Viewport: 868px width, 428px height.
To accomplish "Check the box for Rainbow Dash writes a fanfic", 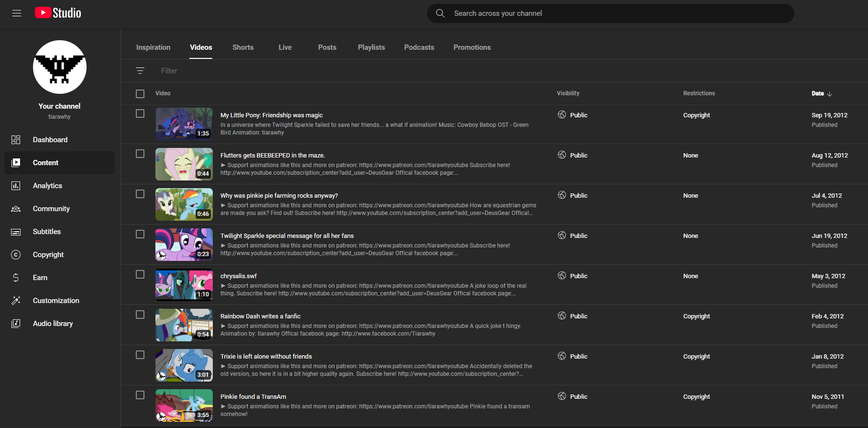I will click(140, 315).
